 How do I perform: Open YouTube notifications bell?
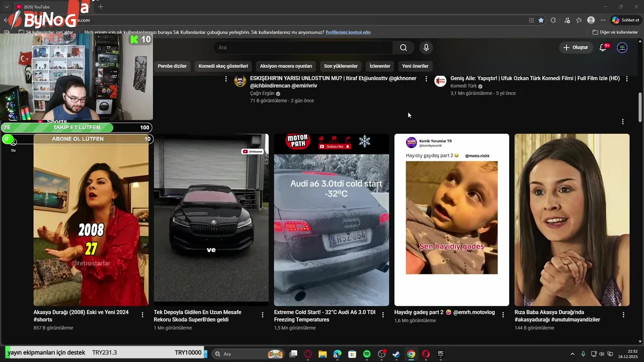coord(603,47)
